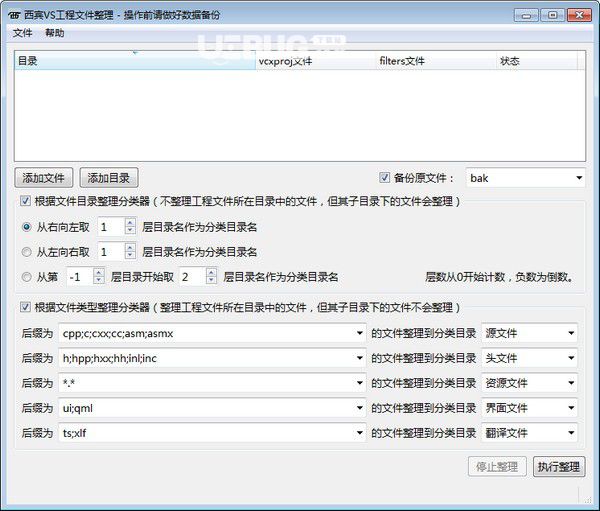Image resolution: width=600 pixels, height=511 pixels.
Task: Sort by the filters文件 column header
Action: click(x=437, y=61)
